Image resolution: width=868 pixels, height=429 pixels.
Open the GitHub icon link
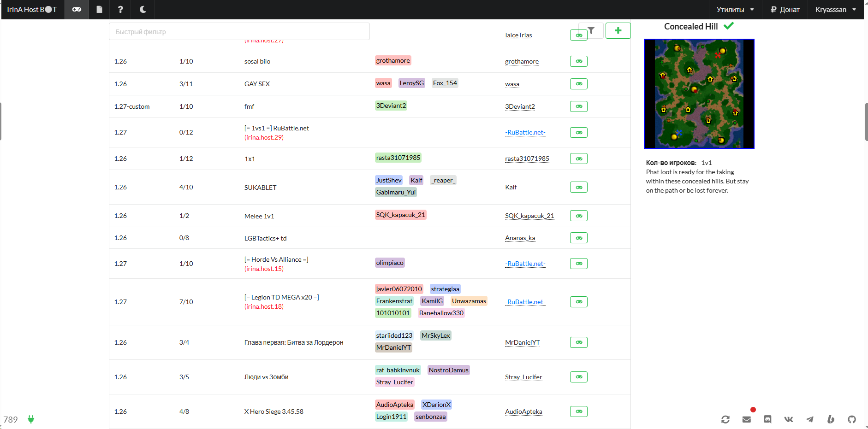click(x=852, y=419)
